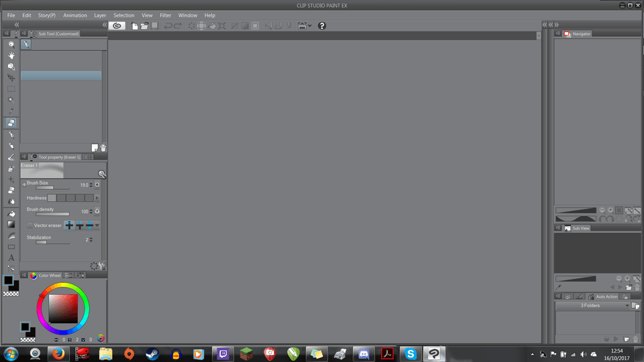Open the Animation menu
Image resolution: width=644 pixels, height=362 pixels.
74,15
